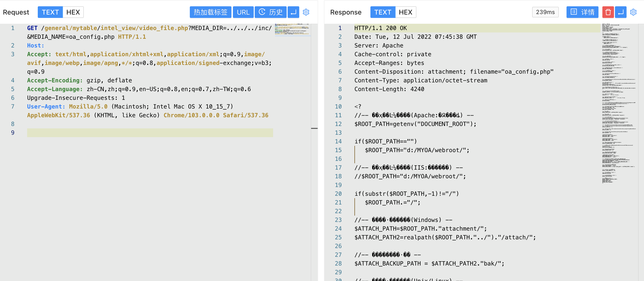Select Response TEXT view tab
Screen dimensions: 644x281
click(x=383, y=12)
